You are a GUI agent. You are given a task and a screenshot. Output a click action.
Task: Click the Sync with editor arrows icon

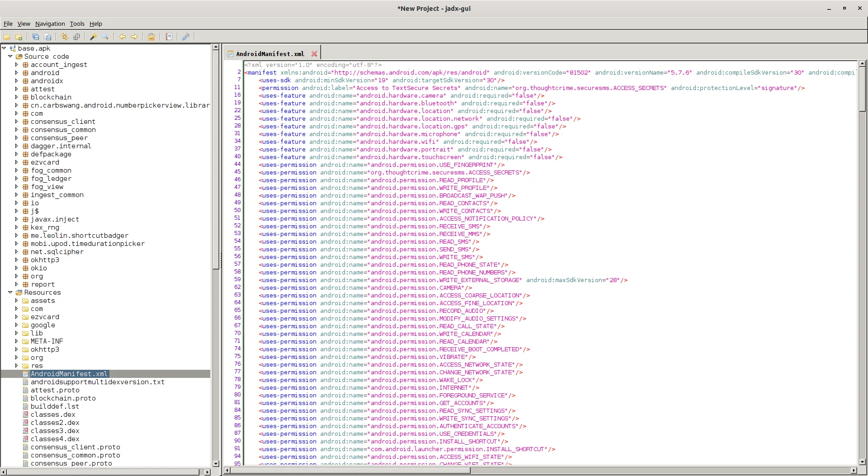[65, 37]
